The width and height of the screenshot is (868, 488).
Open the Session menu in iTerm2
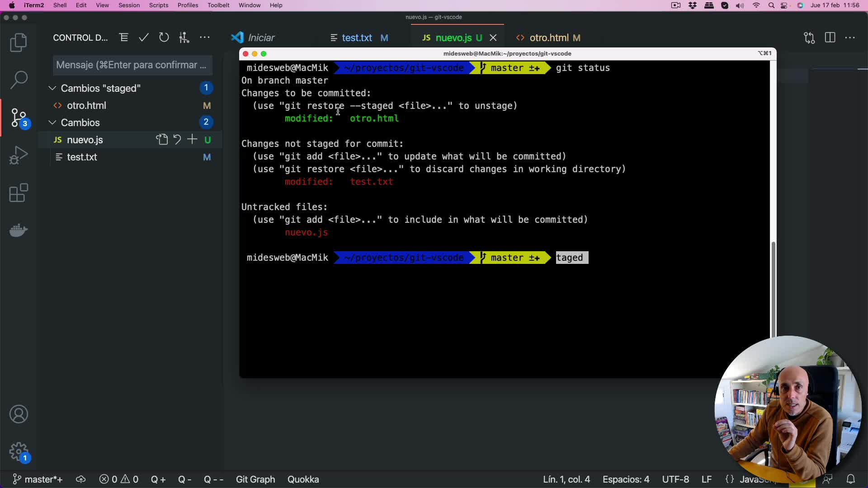point(129,5)
